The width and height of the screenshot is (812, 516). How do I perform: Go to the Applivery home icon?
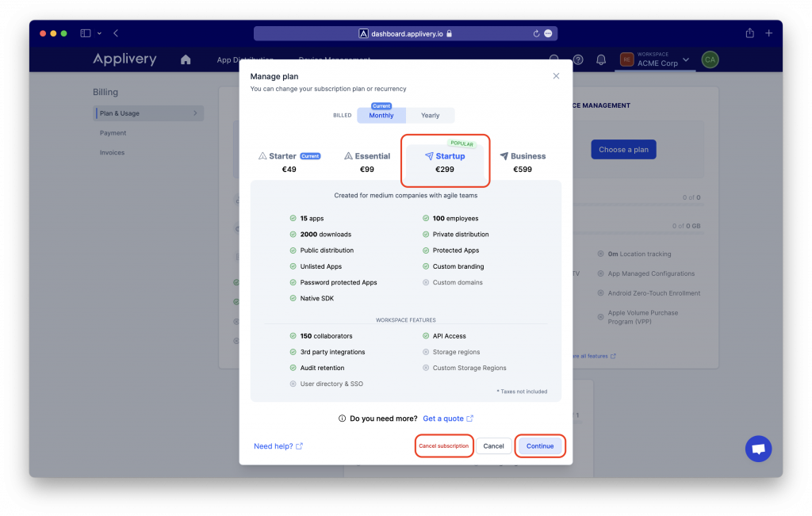point(186,59)
